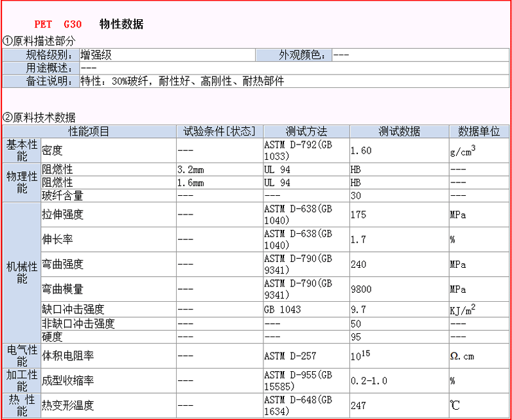The image size is (512, 420).
Task: Select the "GB 1043" test method cell
Action: click(283, 309)
